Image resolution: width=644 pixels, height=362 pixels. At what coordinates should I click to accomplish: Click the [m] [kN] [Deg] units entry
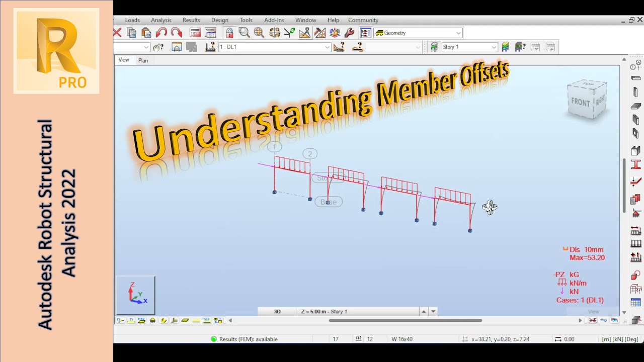pyautogui.click(x=621, y=339)
